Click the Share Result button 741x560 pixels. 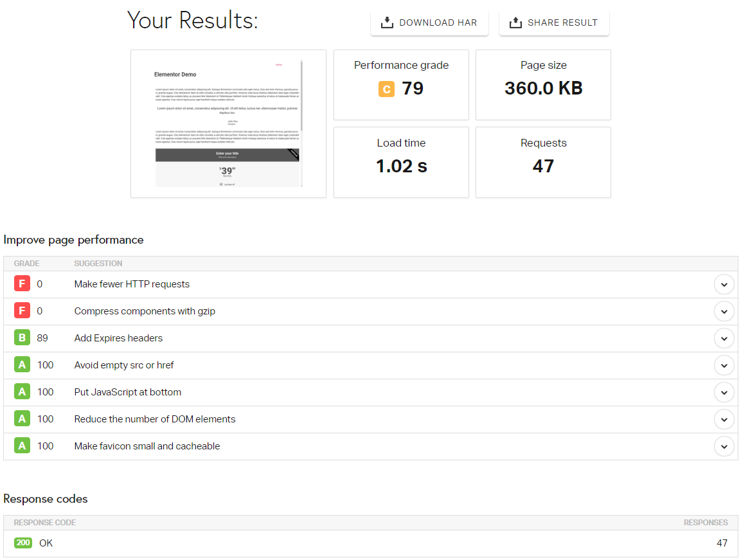(x=554, y=22)
